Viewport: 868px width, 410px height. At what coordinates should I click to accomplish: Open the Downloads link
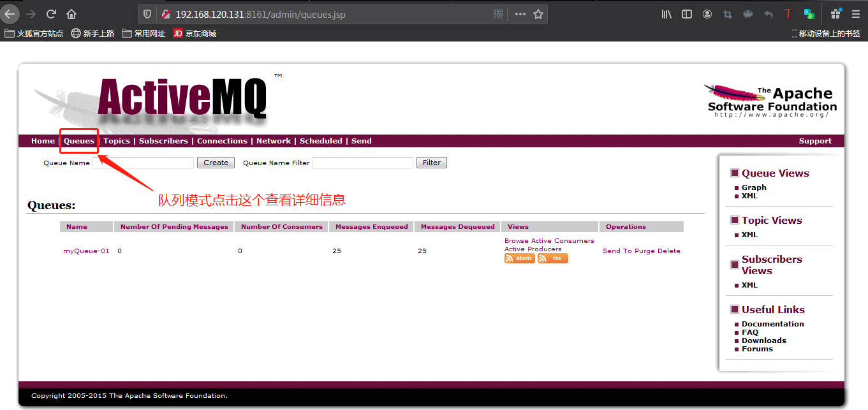[764, 340]
